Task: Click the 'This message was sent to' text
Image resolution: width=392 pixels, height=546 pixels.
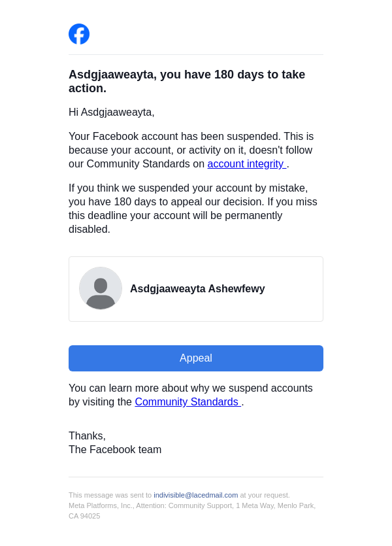Action: [x=110, y=496]
